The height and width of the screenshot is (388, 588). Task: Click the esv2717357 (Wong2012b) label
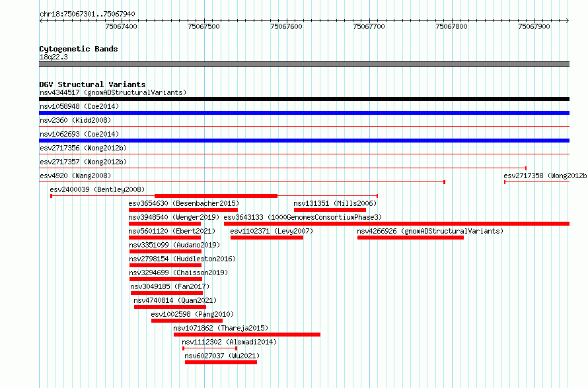point(83,162)
